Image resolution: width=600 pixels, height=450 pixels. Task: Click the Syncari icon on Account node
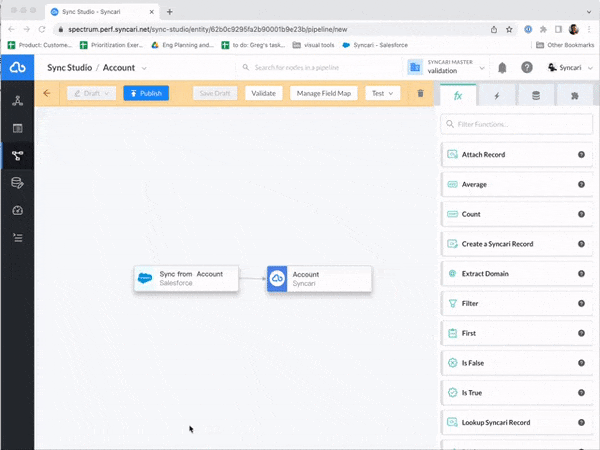click(277, 279)
